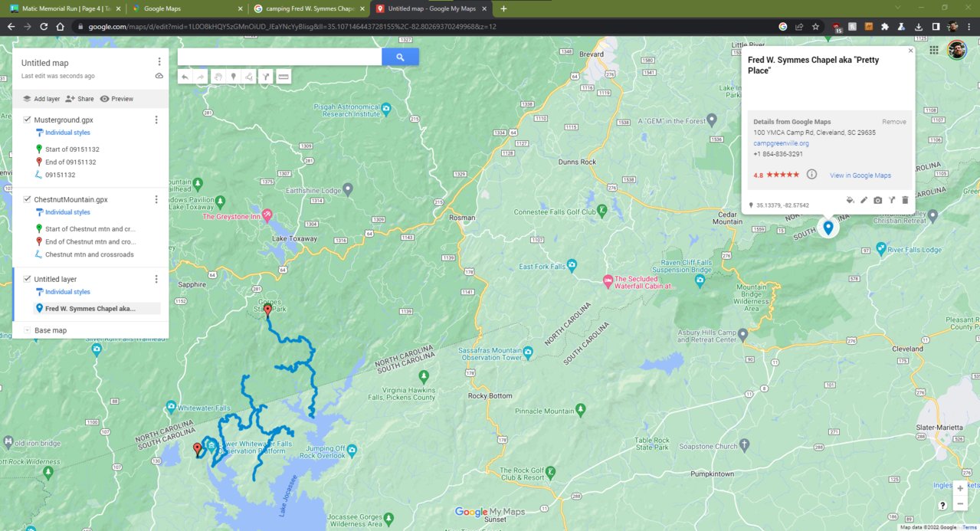Open the Google apps grid
Screen dimensions: 980x531
(934, 50)
